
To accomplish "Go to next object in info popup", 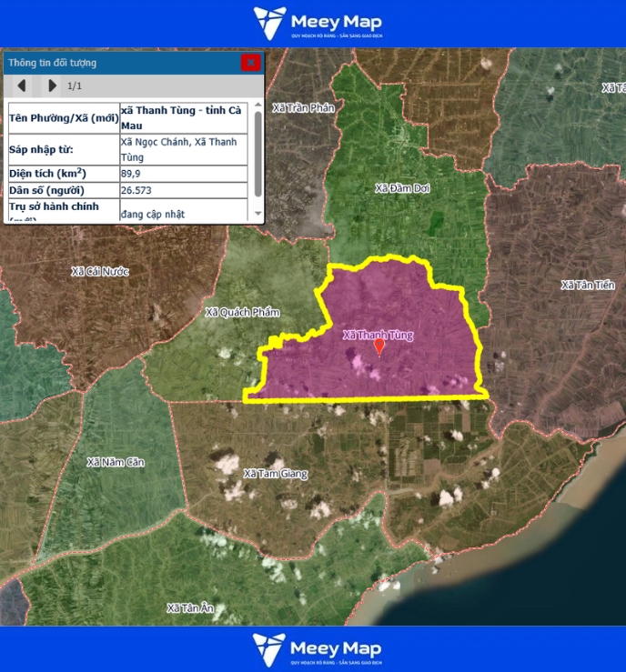I will (52, 86).
